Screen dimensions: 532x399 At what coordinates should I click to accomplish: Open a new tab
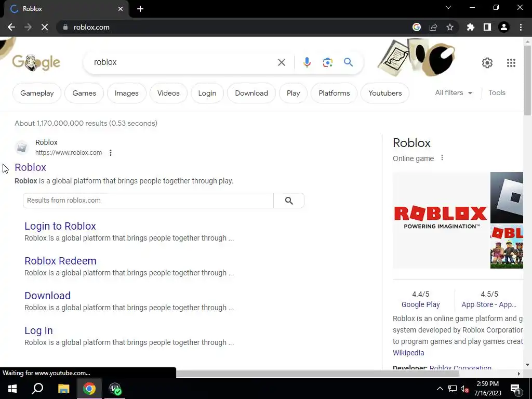point(140,9)
